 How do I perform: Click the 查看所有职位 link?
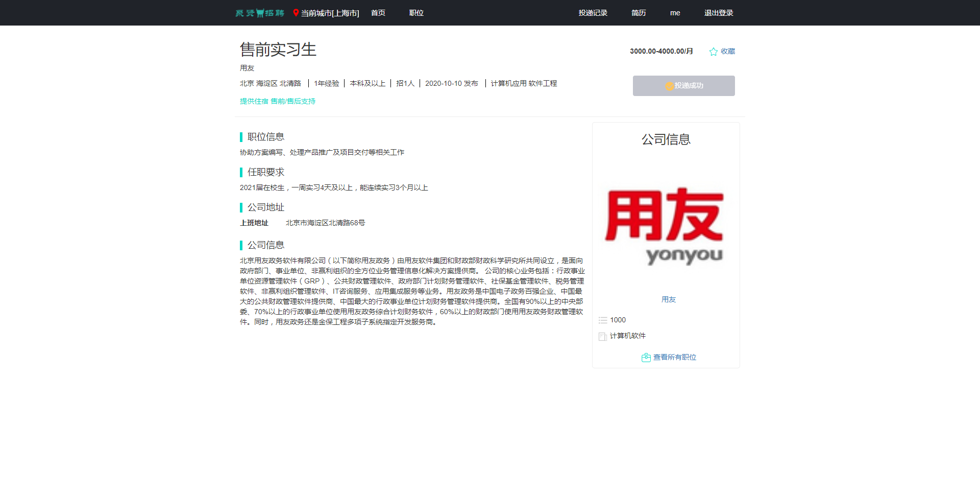[674, 357]
